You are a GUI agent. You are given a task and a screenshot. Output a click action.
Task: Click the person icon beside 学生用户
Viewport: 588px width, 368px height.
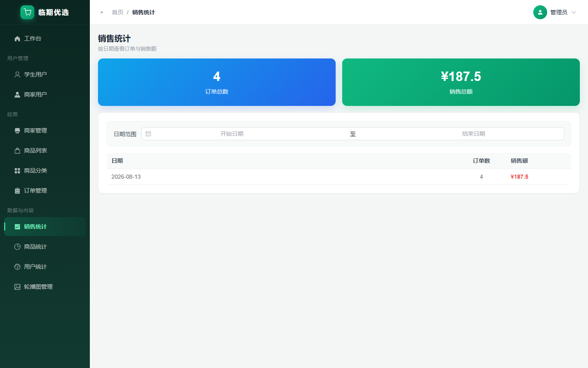[17, 74]
